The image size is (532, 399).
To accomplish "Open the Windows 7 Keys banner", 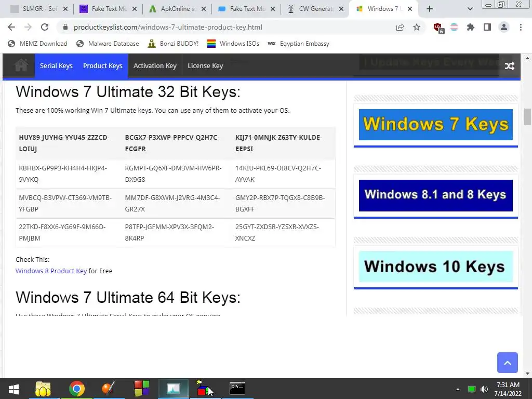I will coord(436,125).
